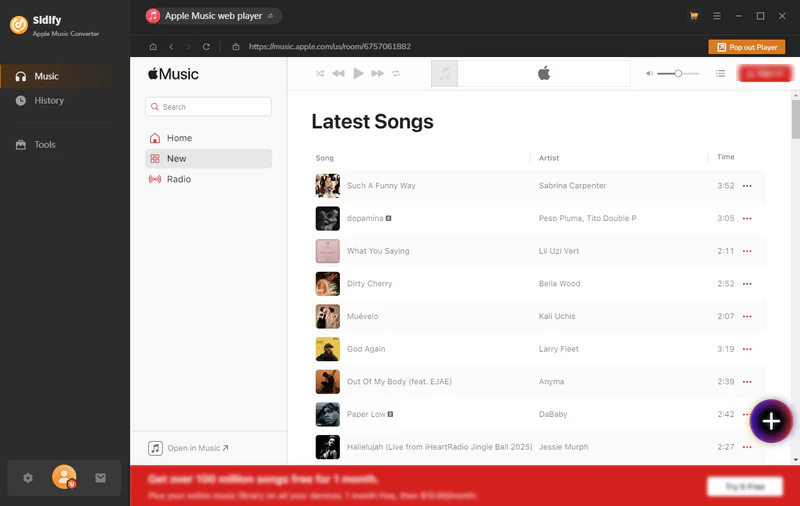Screen dimensions: 800x506
Task: Click the God Again song title
Action: pyautogui.click(x=366, y=349)
